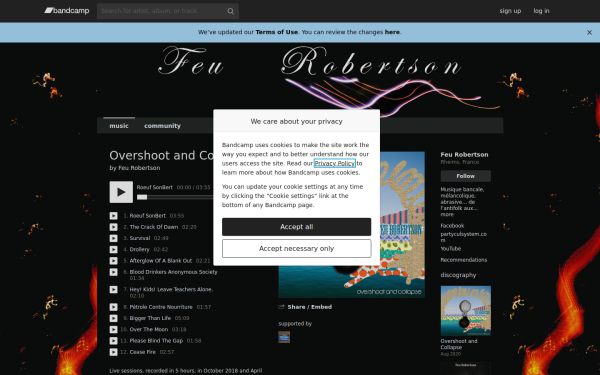Play track 10 Over The Moon
Viewport: 600px width, 375px height.
[x=114, y=329]
